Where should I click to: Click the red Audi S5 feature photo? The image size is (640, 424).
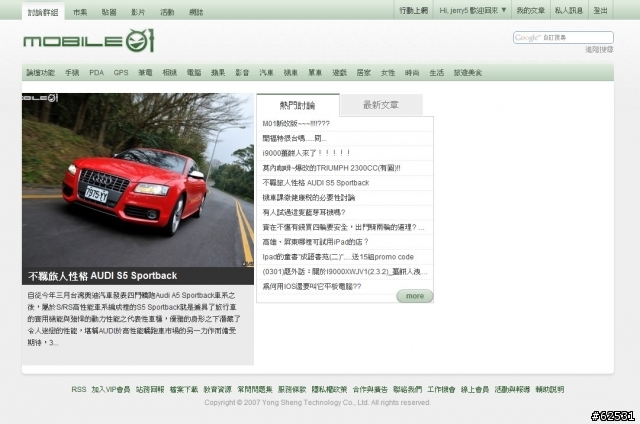click(138, 180)
